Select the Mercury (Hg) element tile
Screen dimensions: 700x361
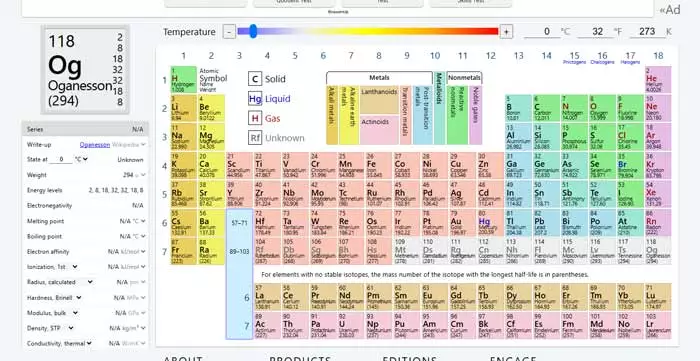click(491, 222)
